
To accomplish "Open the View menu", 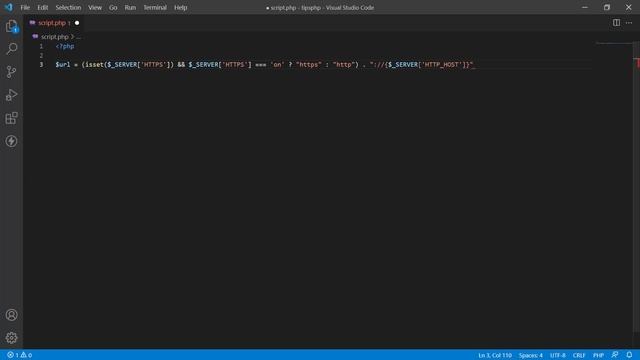I will [x=95, y=7].
